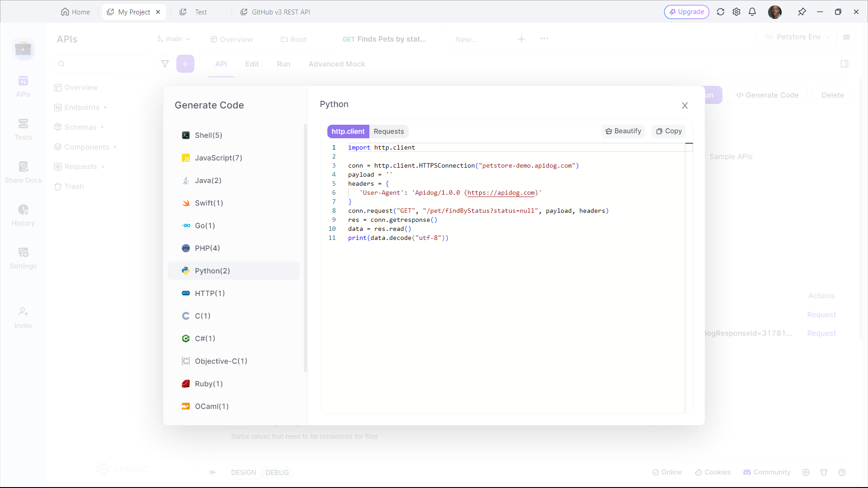Screen dimensions: 868x488
Task: Open Community link in status bar
Action: (767, 472)
